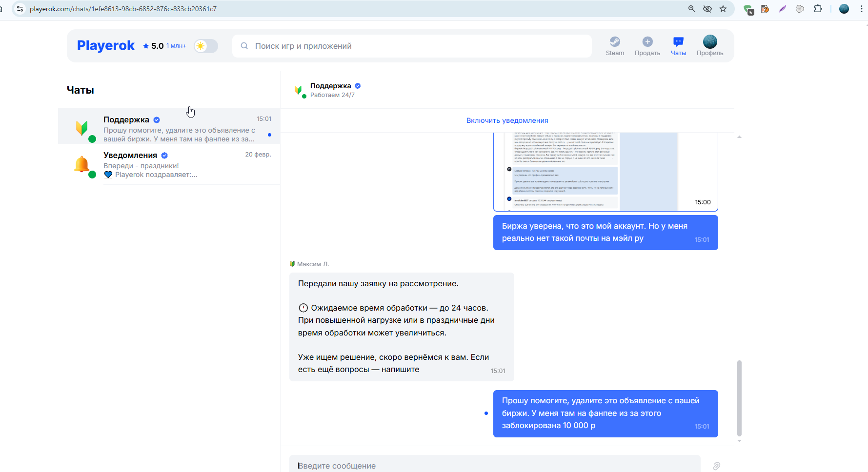This screenshot has height=472, width=868.
Task: Click the Уведомления bell avatar
Action: (82, 164)
